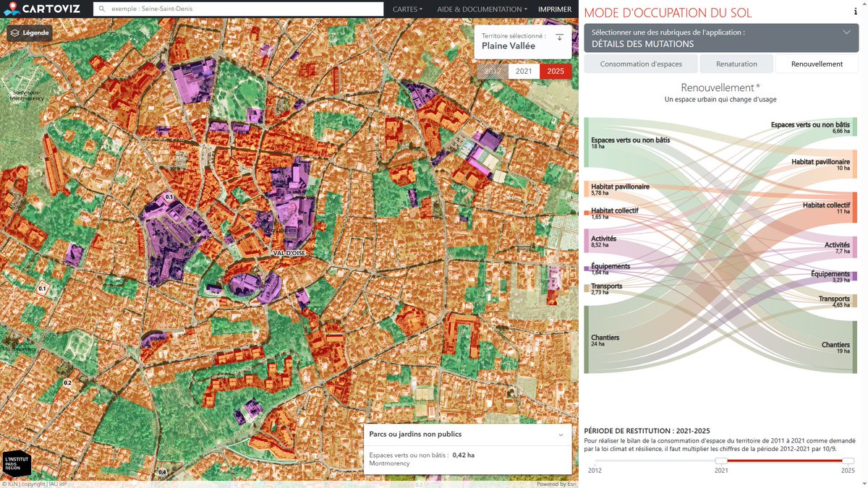Select the 2021 year toggle on the map

523,71
